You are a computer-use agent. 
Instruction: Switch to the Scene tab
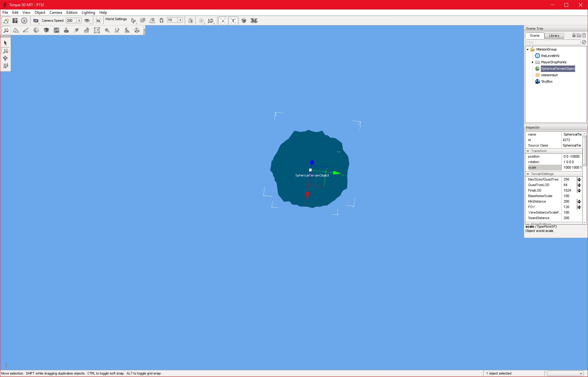[x=535, y=35]
